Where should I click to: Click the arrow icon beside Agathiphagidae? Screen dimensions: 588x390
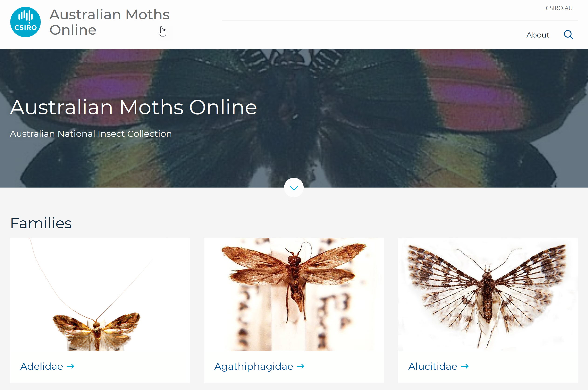click(x=301, y=366)
